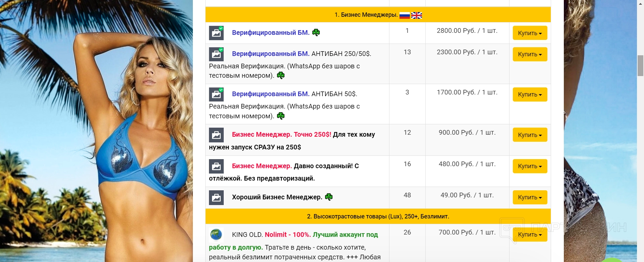Open the Купить dropdown for the 480.00 Руб. item

click(530, 166)
